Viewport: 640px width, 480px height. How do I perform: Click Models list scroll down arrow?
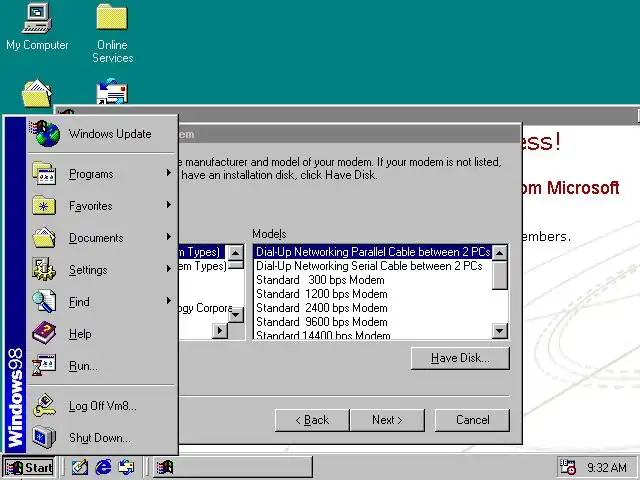500,331
